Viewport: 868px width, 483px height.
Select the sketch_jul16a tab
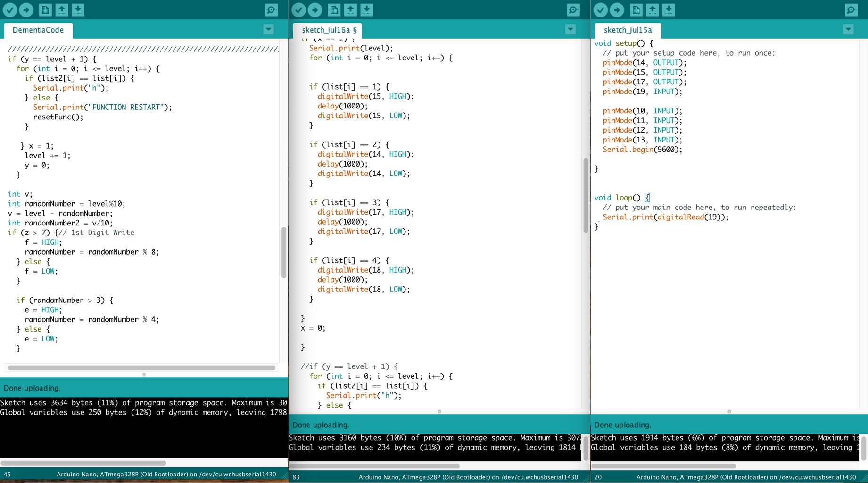point(329,30)
